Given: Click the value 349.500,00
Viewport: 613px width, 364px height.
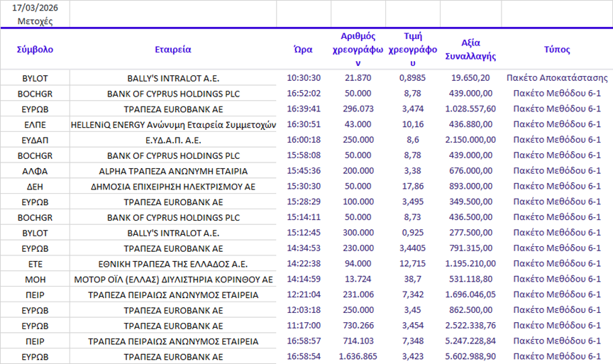Looking at the screenshot, I should coord(470,202).
